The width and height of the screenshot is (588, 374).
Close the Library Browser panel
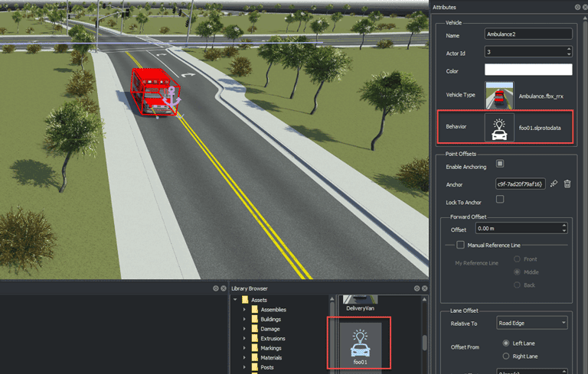[x=424, y=288]
